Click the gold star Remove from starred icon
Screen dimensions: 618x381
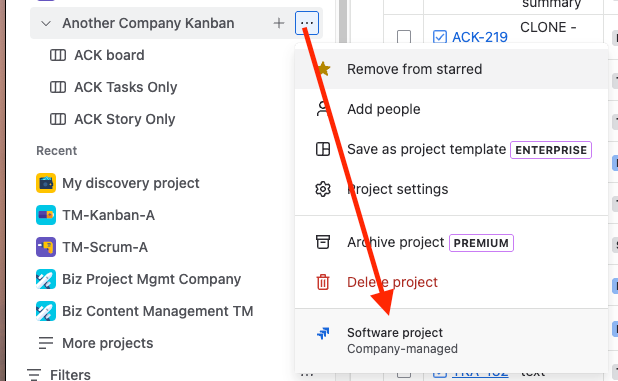coord(324,69)
